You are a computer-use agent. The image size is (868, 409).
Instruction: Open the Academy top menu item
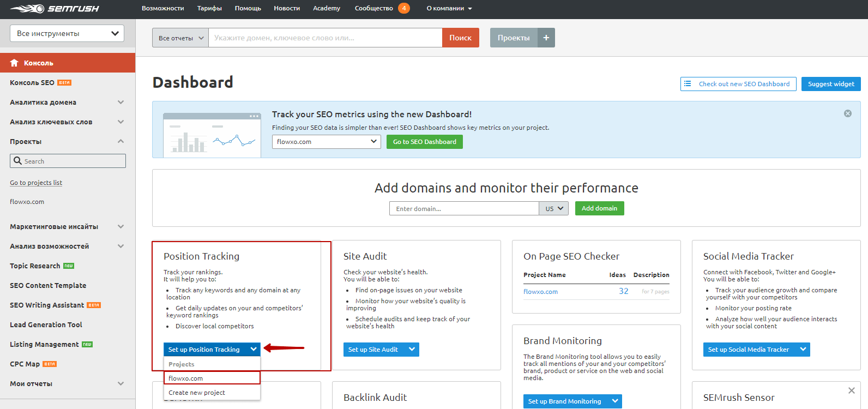pos(327,8)
